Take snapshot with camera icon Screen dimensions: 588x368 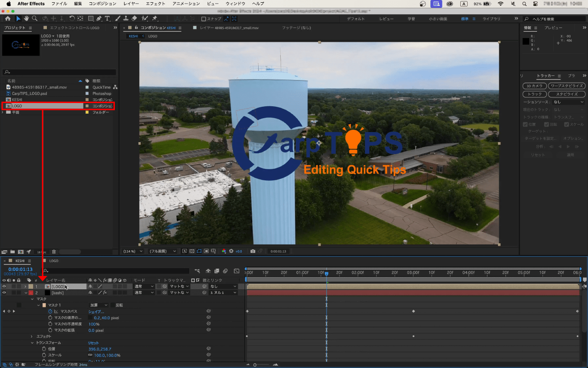(x=253, y=251)
